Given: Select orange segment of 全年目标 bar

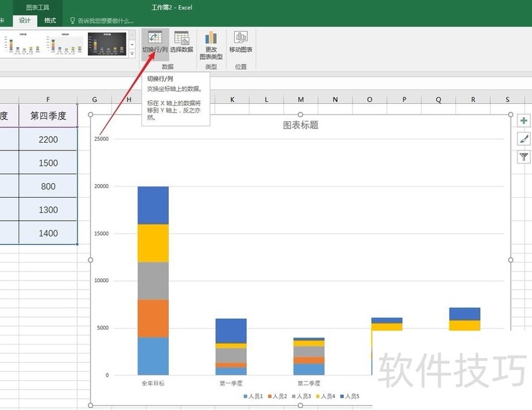Looking at the screenshot, I should tap(153, 318).
